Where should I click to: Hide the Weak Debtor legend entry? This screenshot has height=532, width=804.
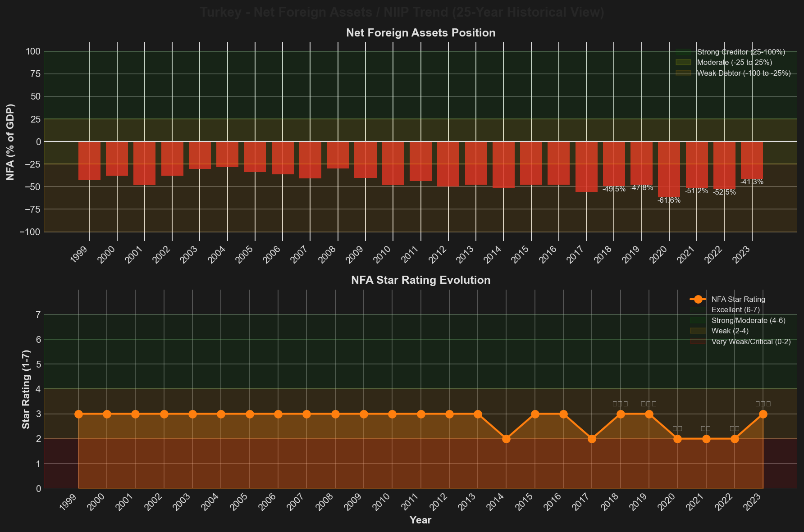[x=743, y=73]
